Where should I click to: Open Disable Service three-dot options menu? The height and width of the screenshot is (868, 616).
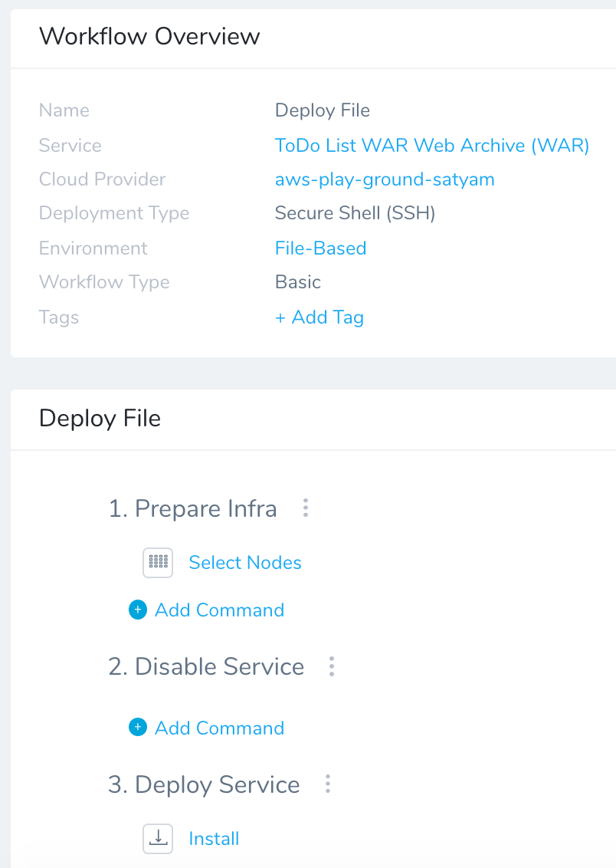point(332,666)
